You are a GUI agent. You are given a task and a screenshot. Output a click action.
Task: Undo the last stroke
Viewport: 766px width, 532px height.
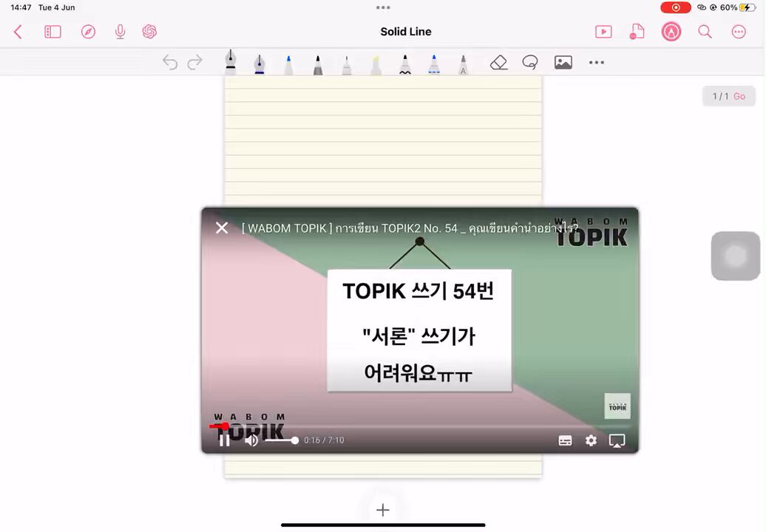[169, 62]
